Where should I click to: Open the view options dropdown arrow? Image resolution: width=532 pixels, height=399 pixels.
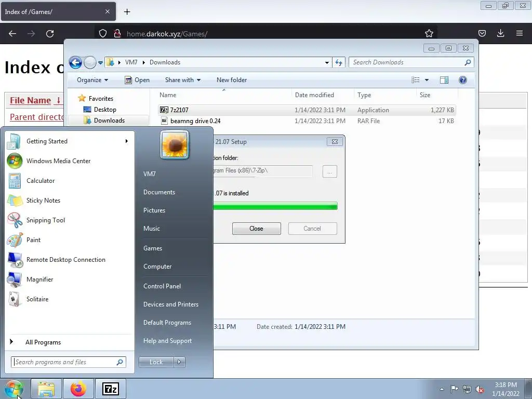click(427, 80)
